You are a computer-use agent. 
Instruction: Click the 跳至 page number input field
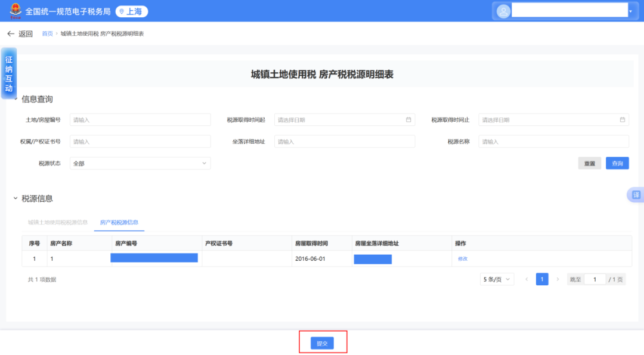[596, 279]
